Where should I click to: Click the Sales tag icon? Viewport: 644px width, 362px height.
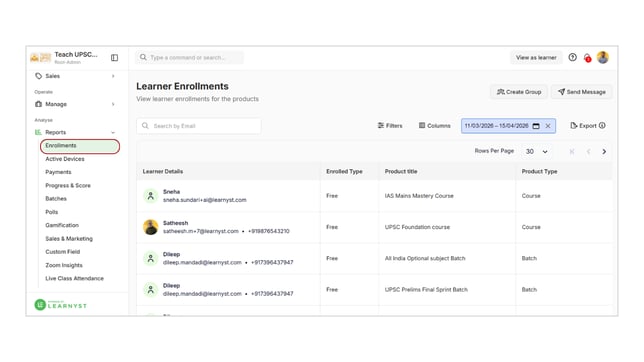[39, 76]
